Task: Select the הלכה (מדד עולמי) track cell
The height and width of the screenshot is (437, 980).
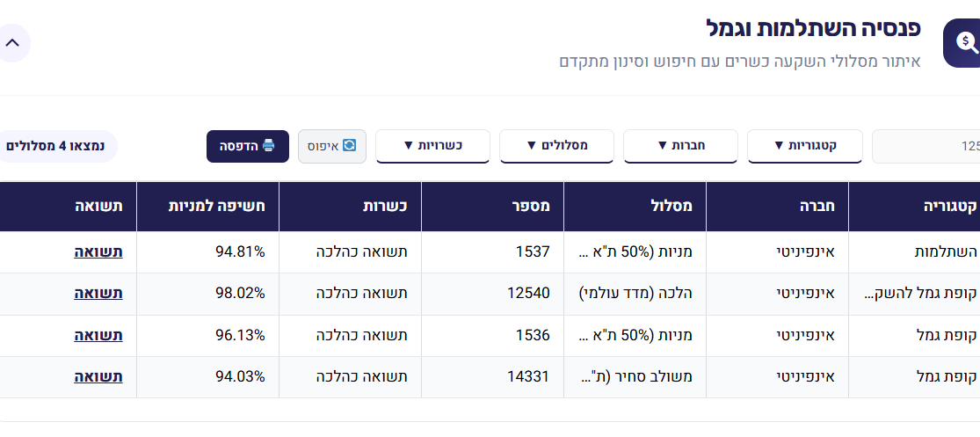Action: (635, 294)
